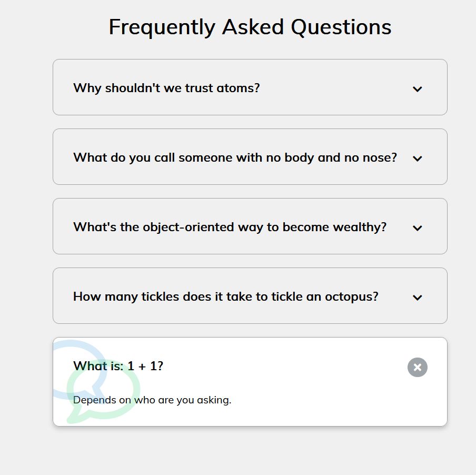Click the X icon on the expanded FAQ item
The width and height of the screenshot is (476, 475).
click(x=417, y=367)
